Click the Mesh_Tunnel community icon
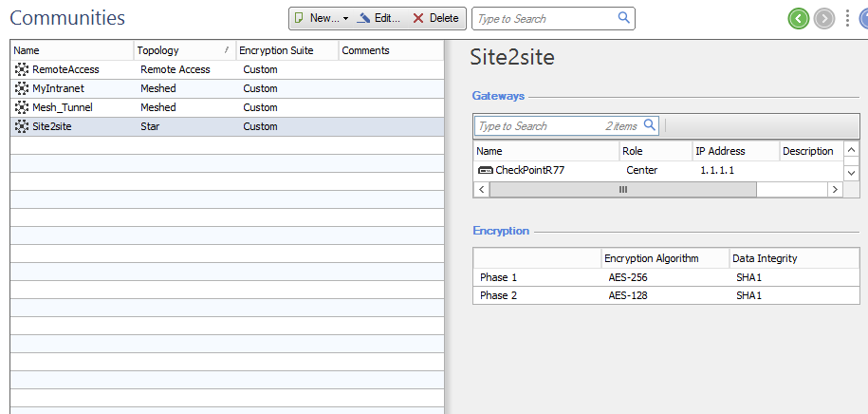The width and height of the screenshot is (868, 414). [22, 107]
